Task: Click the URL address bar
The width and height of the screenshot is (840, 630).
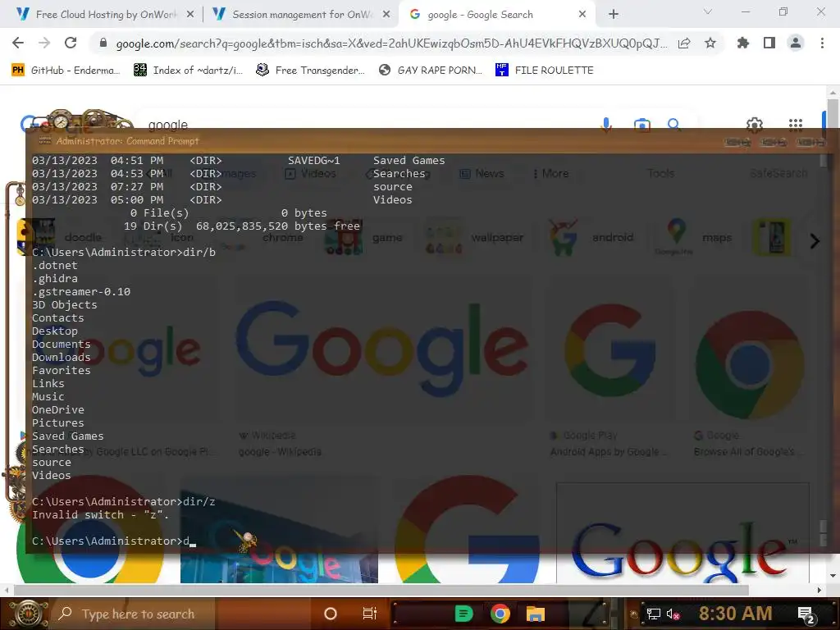Action: [391, 43]
